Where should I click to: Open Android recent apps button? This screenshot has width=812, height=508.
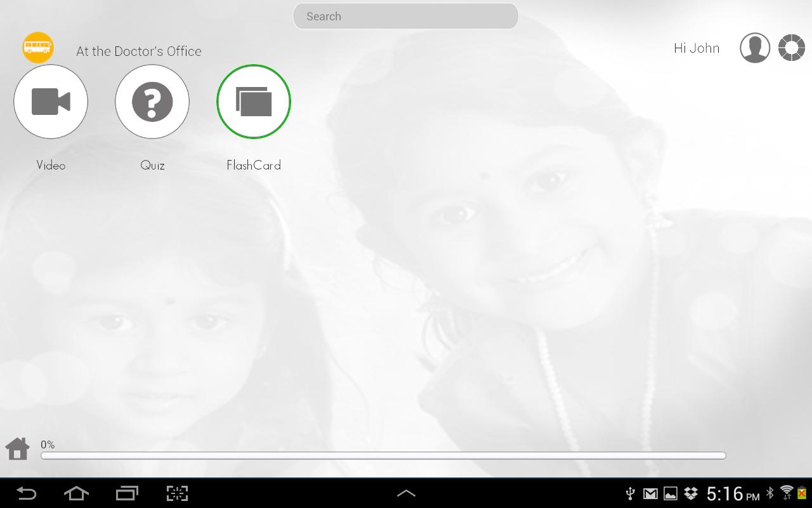coord(127,493)
